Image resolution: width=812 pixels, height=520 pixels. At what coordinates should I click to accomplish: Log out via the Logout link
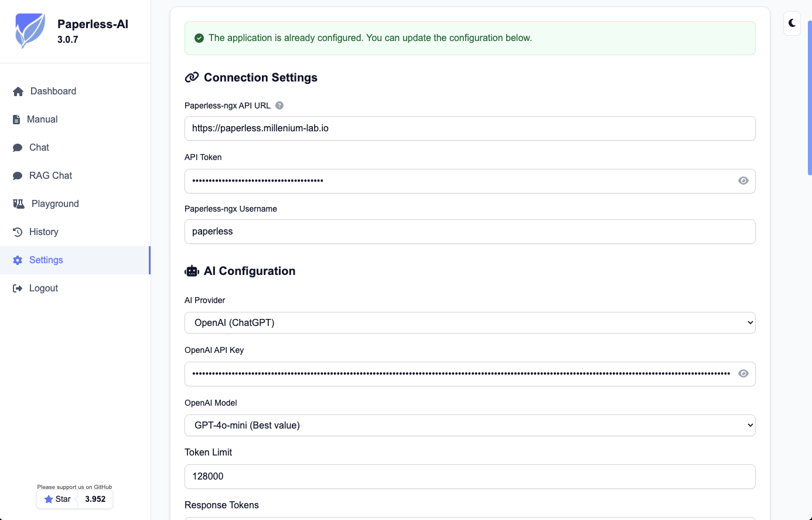[x=75, y=288]
